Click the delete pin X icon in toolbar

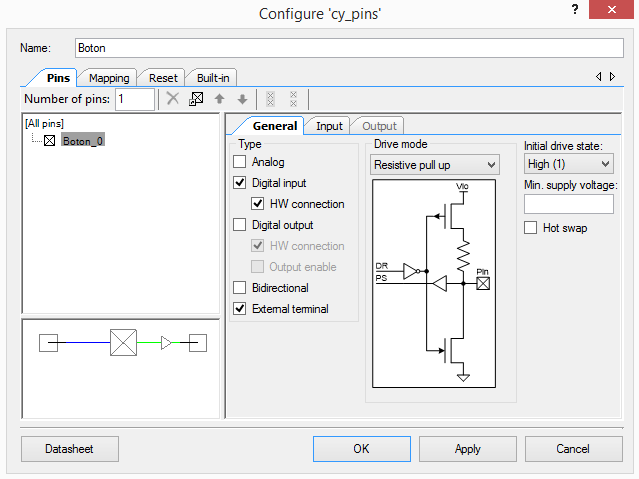(173, 99)
